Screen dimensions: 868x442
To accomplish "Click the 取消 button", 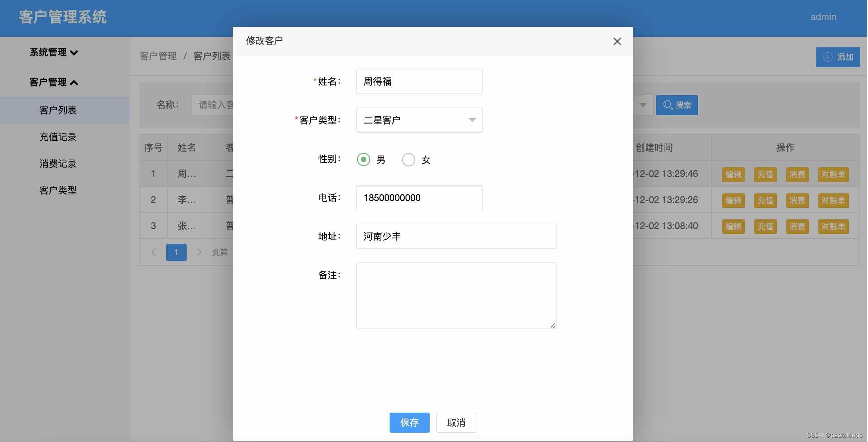I will coord(457,422).
